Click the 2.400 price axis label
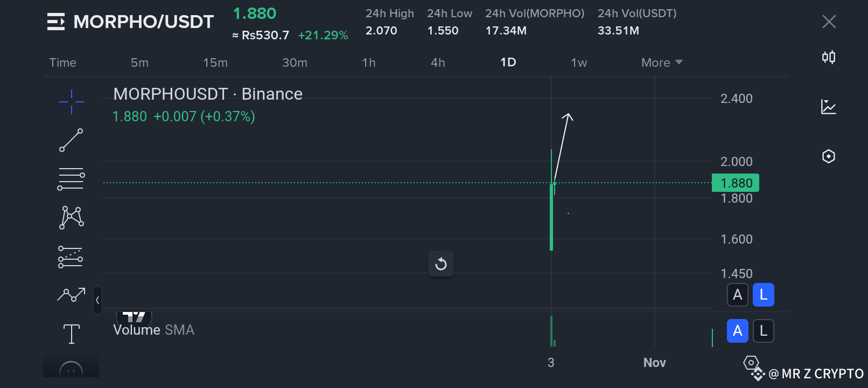This screenshot has width=868, height=388. pyautogui.click(x=737, y=99)
